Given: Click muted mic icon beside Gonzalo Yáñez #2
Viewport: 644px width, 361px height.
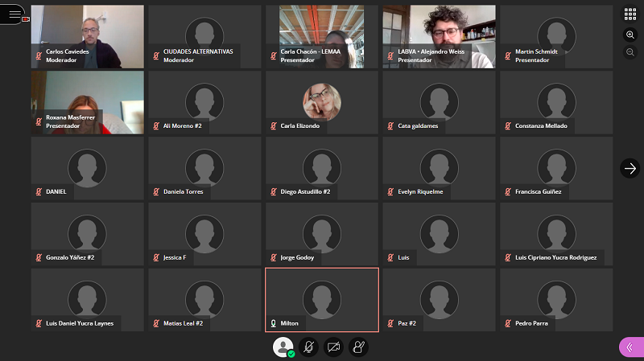Looking at the screenshot, I should [39, 257].
